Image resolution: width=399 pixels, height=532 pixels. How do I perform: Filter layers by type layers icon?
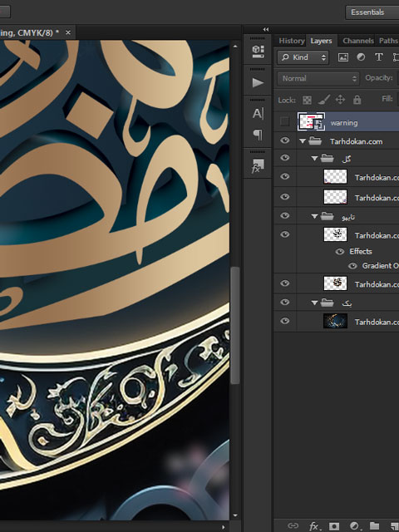pyautogui.click(x=379, y=57)
